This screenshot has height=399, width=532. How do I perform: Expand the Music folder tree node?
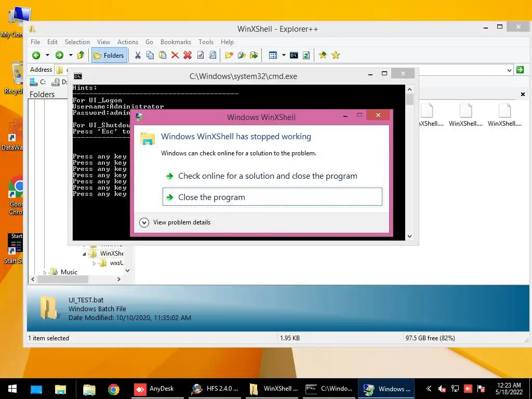(45, 272)
